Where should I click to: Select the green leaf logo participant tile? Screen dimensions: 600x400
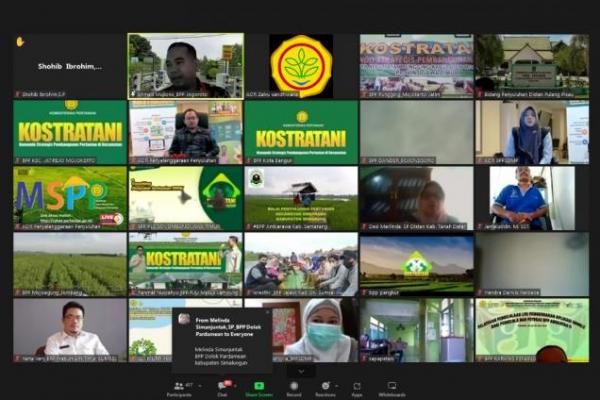[301, 66]
